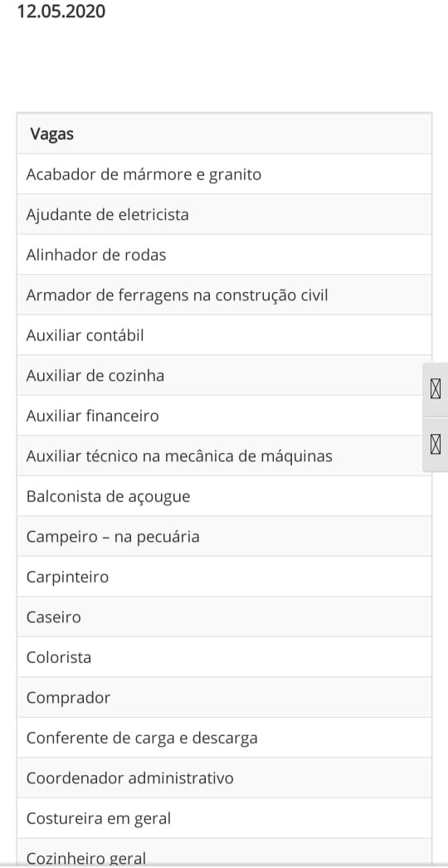448x868 pixels.
Task: Select the Alinhador de rodas entry
Action: (224, 255)
